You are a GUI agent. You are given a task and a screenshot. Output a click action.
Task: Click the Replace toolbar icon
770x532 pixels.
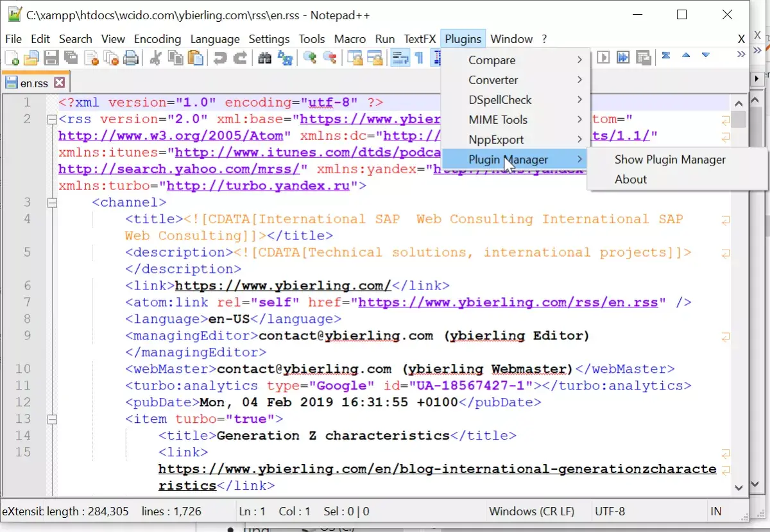click(x=284, y=58)
